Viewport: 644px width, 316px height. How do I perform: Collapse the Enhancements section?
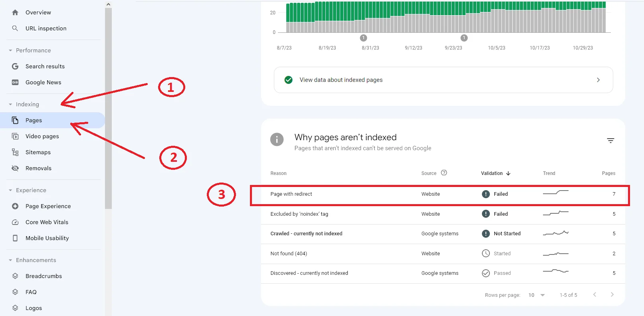click(10, 260)
